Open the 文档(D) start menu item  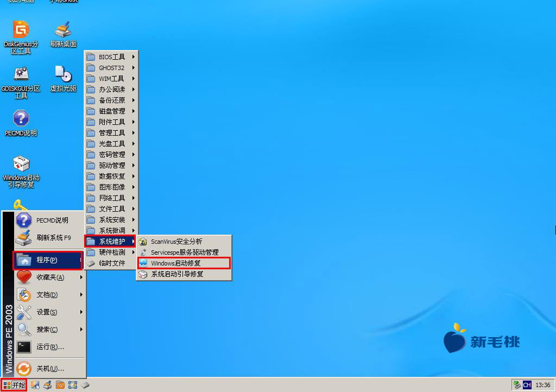tap(49, 294)
